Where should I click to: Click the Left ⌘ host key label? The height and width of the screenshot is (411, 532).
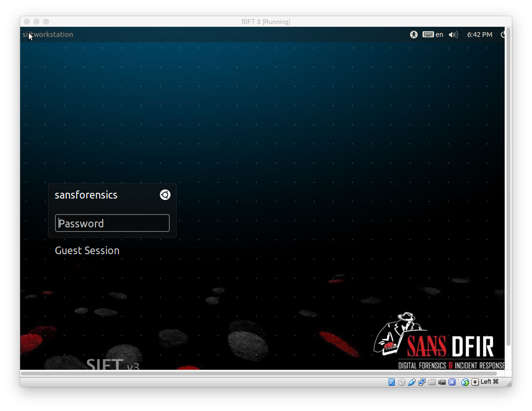click(489, 382)
